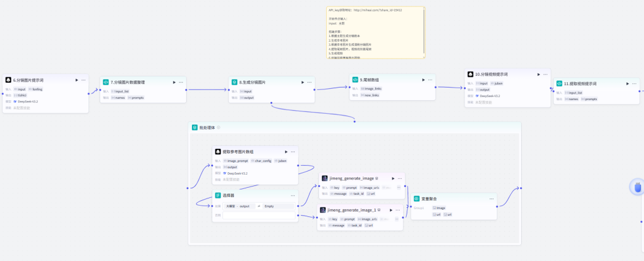Viewport: 644px width, 261px height.
Task: Open more options for node 6.分镜图片提示词
Action: pyautogui.click(x=83, y=80)
